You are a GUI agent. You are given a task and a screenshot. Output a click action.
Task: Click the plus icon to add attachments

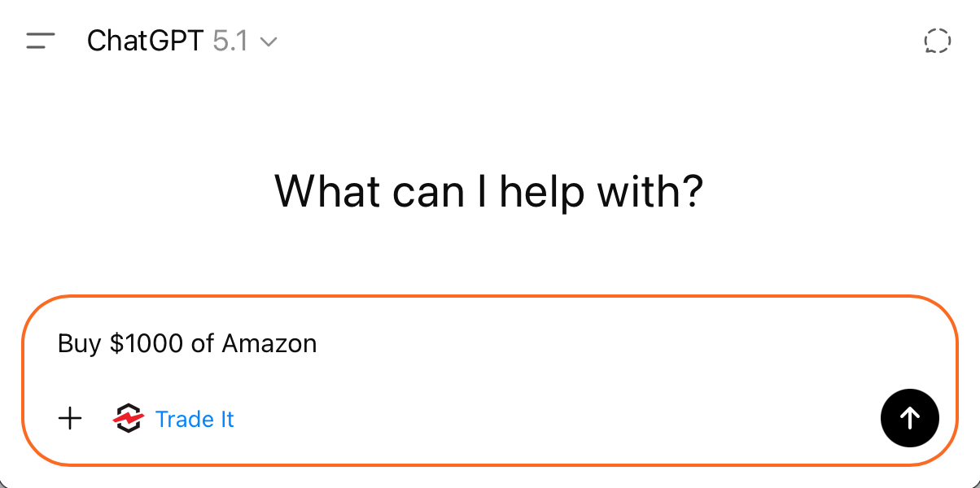click(71, 419)
